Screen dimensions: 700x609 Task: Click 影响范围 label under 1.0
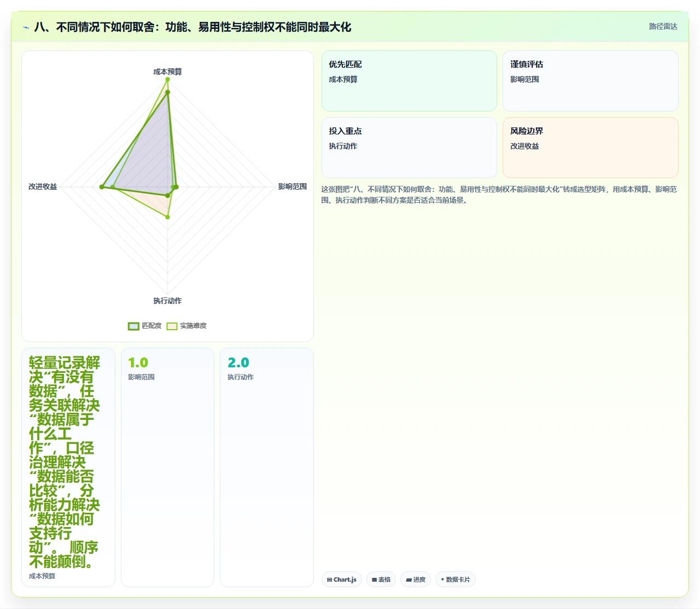pyautogui.click(x=141, y=377)
